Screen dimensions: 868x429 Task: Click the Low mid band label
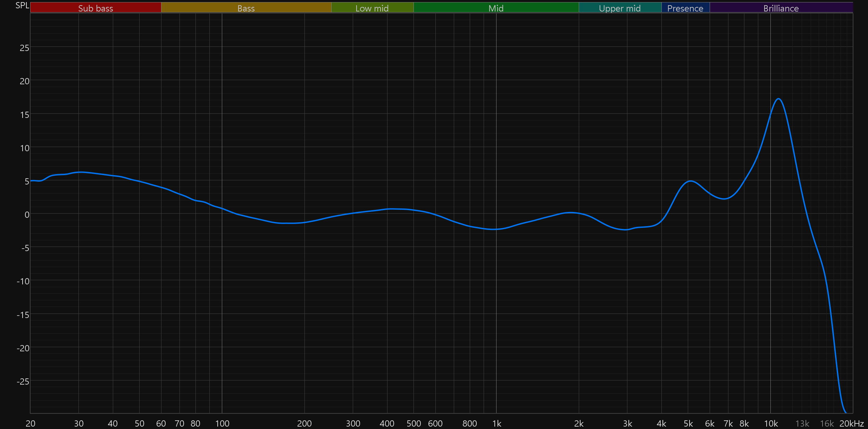[x=372, y=8]
